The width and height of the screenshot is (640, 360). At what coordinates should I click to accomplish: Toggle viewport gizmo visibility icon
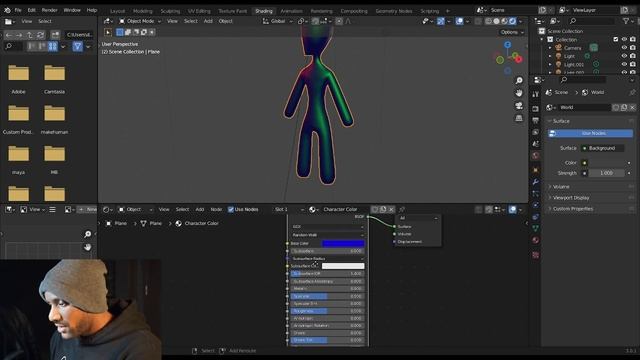point(440,21)
